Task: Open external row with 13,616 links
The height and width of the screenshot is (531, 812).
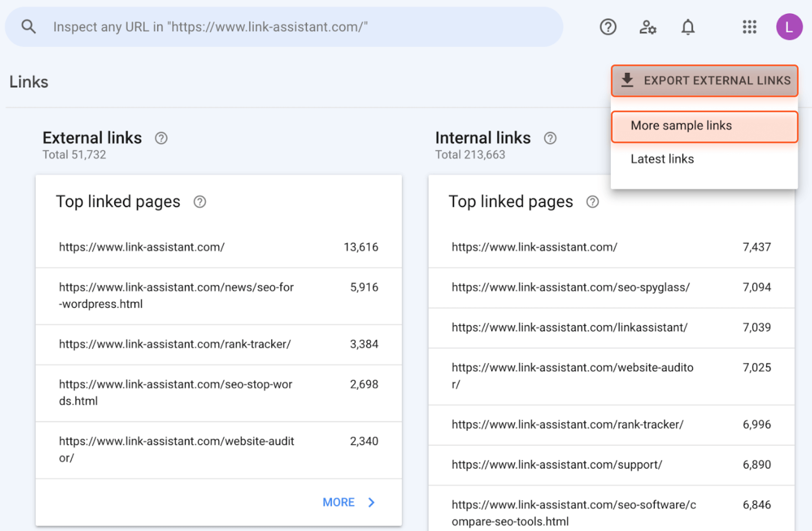Action: point(219,247)
